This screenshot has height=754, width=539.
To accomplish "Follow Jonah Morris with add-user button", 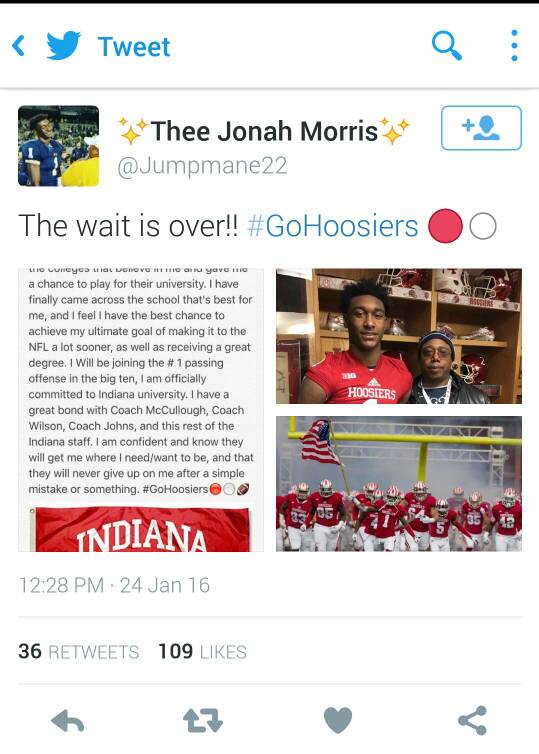I will tap(481, 128).
